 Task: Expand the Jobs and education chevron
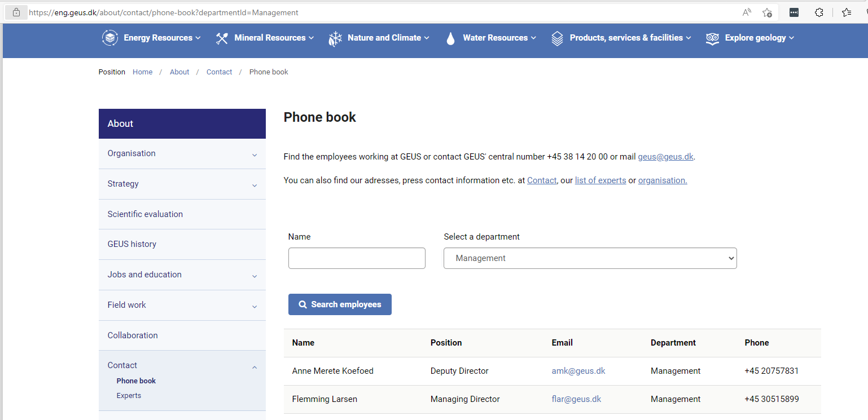255,276
